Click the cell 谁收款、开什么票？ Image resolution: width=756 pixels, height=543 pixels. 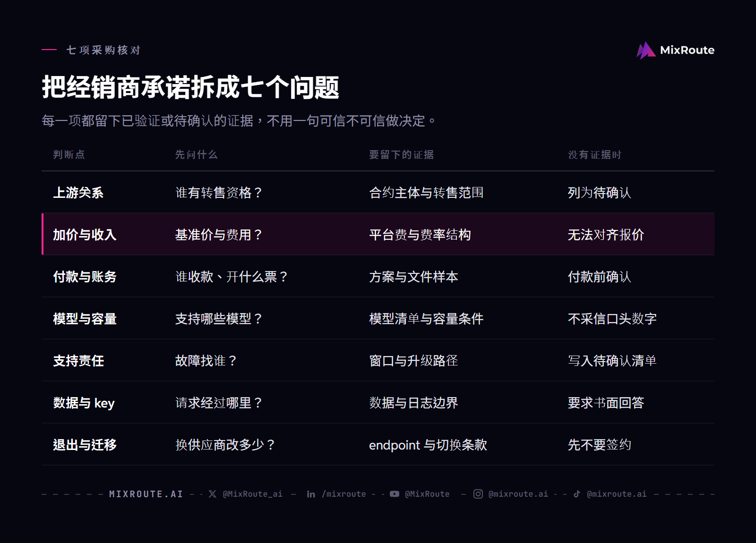(x=232, y=277)
